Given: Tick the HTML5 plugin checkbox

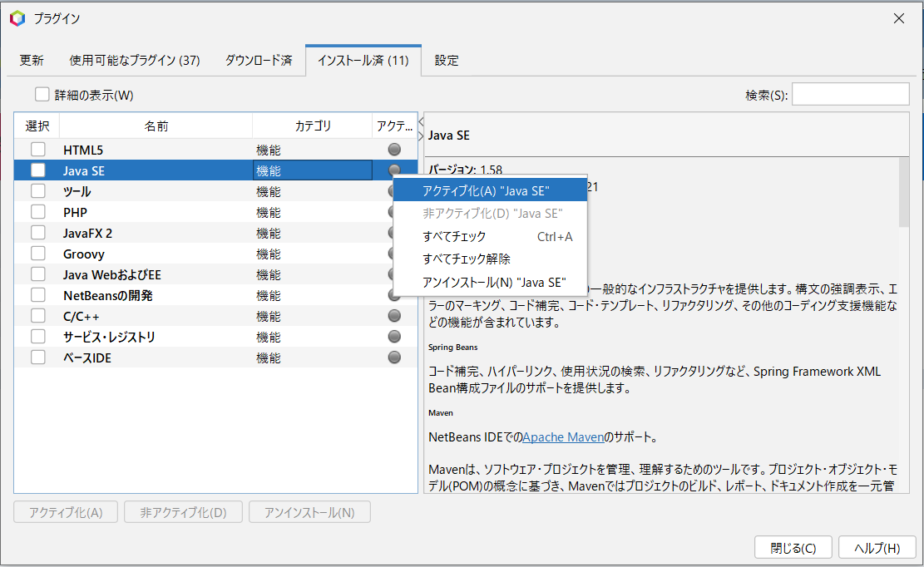Looking at the screenshot, I should 37,150.
